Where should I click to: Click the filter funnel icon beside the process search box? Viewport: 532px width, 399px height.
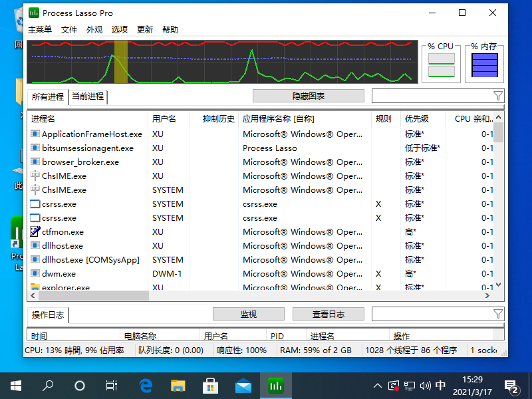pyautogui.click(x=498, y=96)
